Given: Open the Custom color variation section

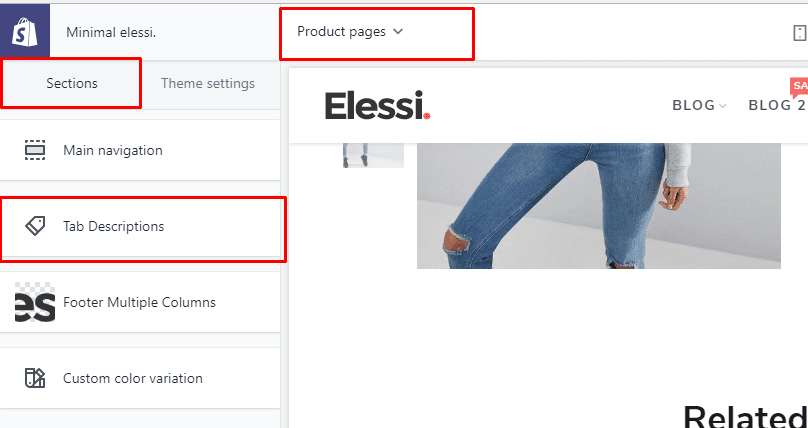Looking at the screenshot, I should click(x=140, y=378).
